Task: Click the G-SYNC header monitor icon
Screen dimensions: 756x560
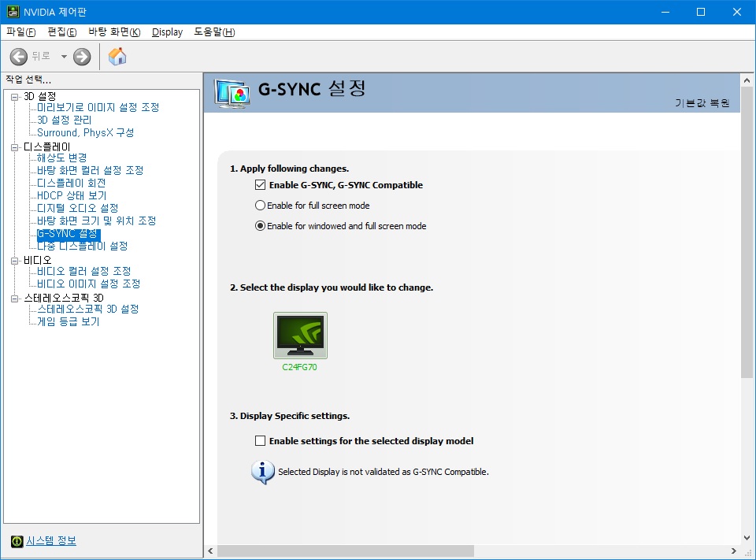Action: (x=232, y=93)
